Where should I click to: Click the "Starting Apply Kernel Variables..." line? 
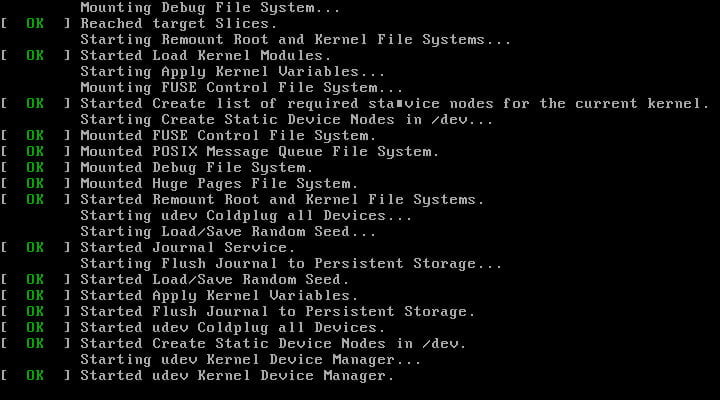pyautogui.click(x=232, y=72)
